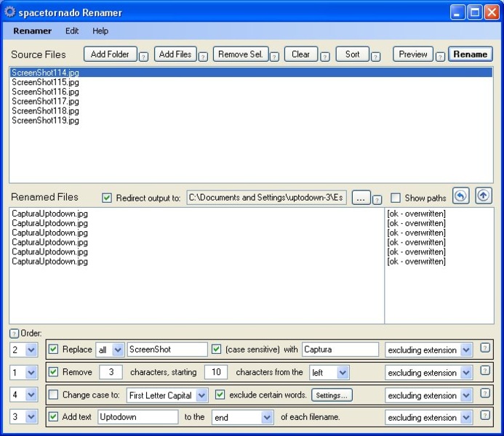The image size is (504, 436).
Task: Enable the Change case to checkbox
Action: coord(54,395)
